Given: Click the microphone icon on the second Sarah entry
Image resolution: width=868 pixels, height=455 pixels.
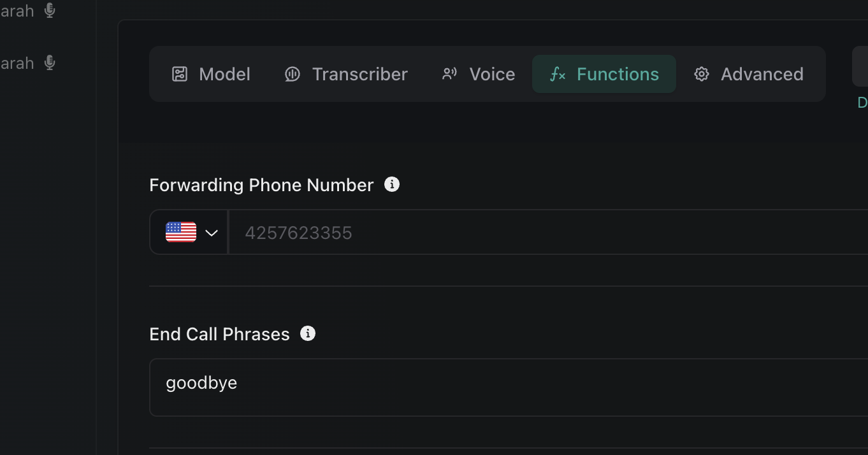Looking at the screenshot, I should coord(50,63).
